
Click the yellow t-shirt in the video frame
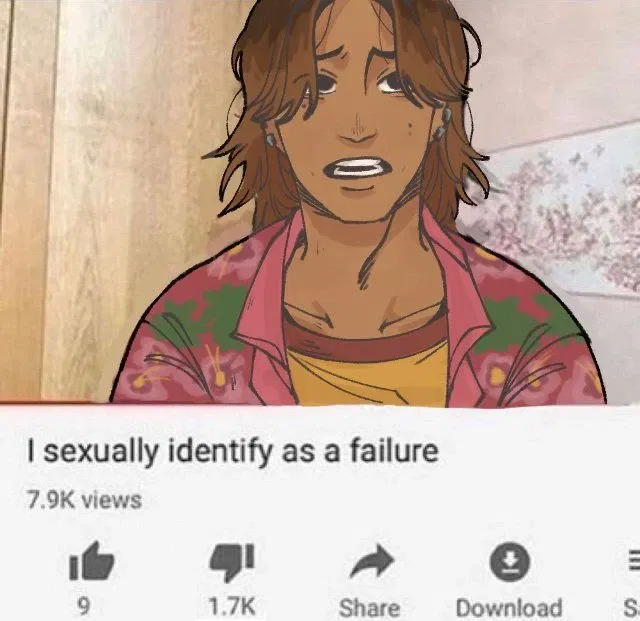pyautogui.click(x=367, y=378)
